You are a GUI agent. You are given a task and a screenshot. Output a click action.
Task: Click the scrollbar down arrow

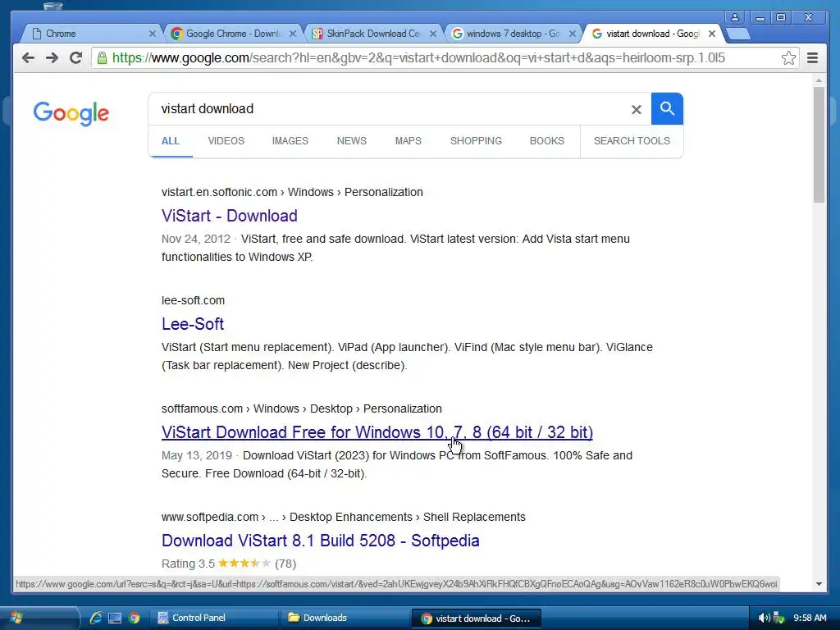click(819, 584)
